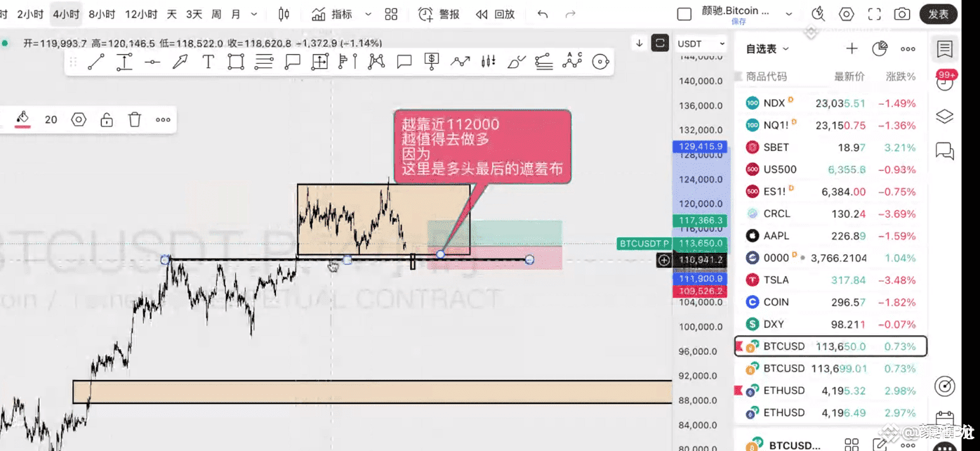
Task: Switch to 周 weekly timeframe
Action: (216, 14)
